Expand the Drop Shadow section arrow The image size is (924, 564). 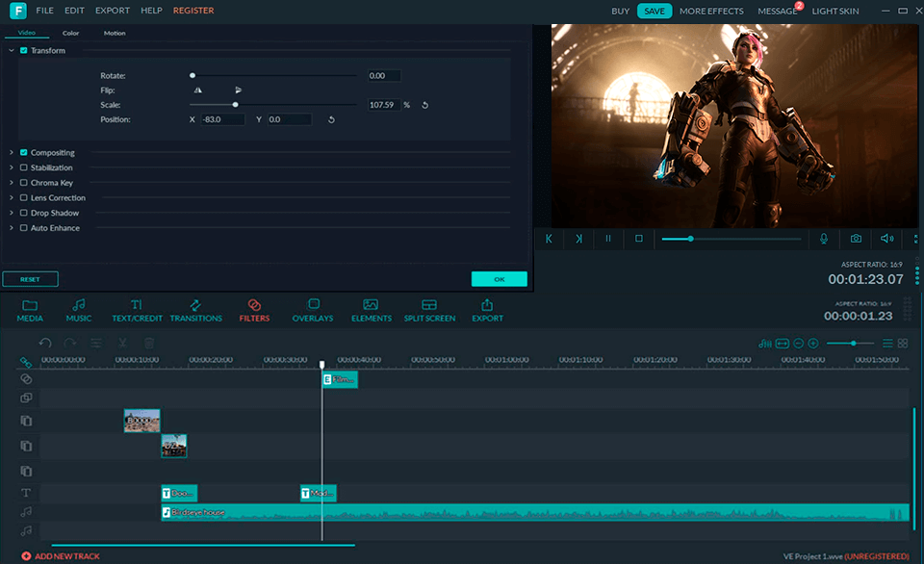click(12, 213)
